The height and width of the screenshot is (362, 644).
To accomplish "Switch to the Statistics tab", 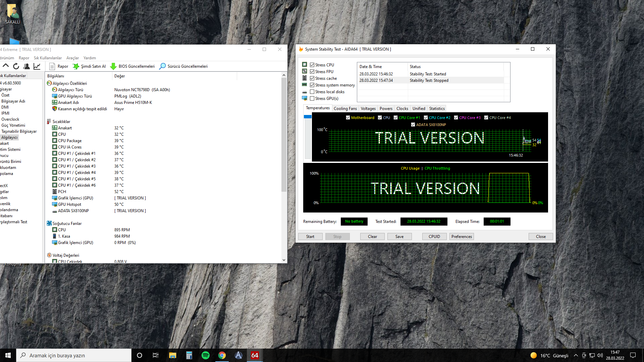I will coord(437,109).
